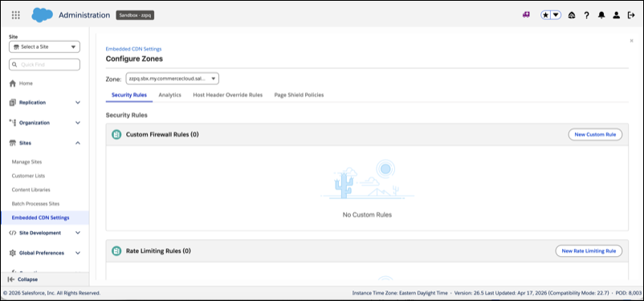Viewport: 644px width, 301px height.
Task: Click the Home icon in sidebar
Action: [12, 83]
